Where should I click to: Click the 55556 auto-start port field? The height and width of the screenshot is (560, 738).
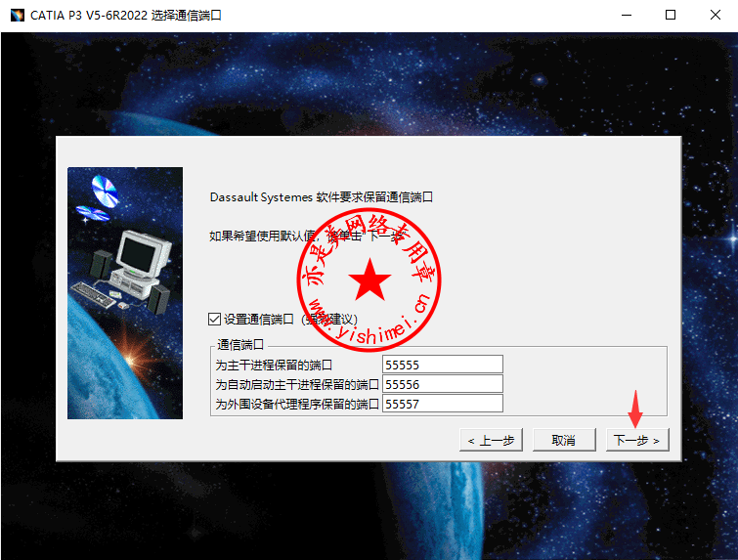443,384
